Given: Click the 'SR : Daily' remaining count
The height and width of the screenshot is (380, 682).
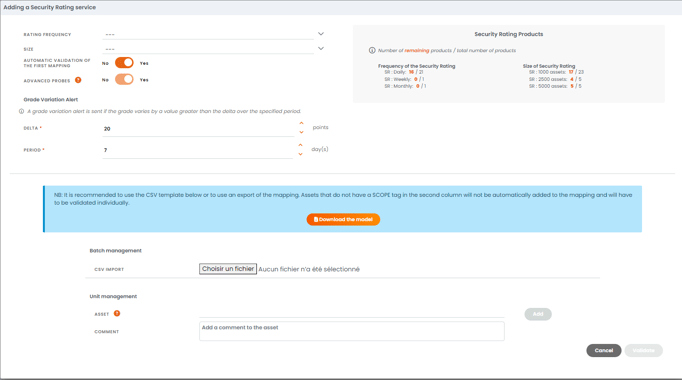Looking at the screenshot, I should pos(411,72).
